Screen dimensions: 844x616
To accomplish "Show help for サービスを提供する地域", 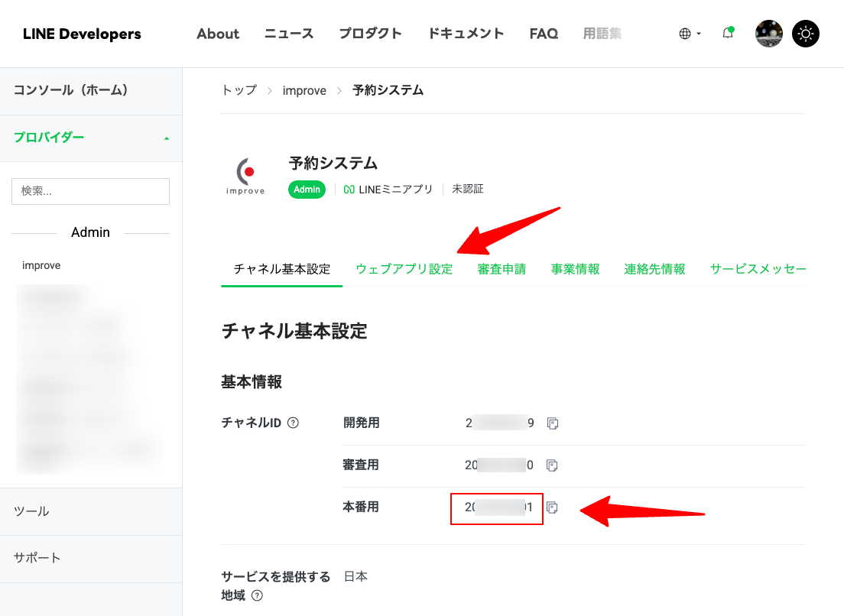I will tap(257, 595).
